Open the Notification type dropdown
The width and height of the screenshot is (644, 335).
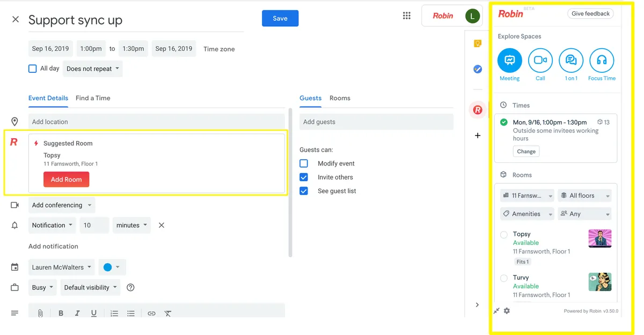[52, 225]
